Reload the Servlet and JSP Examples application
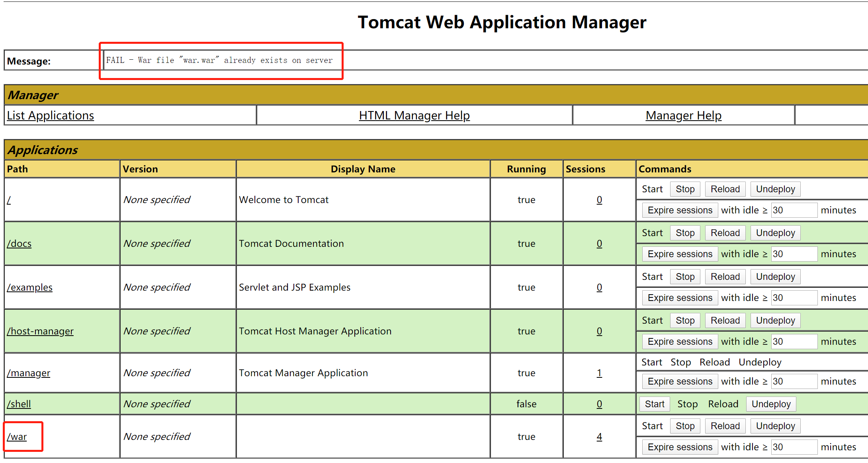868x463 pixels. (725, 277)
